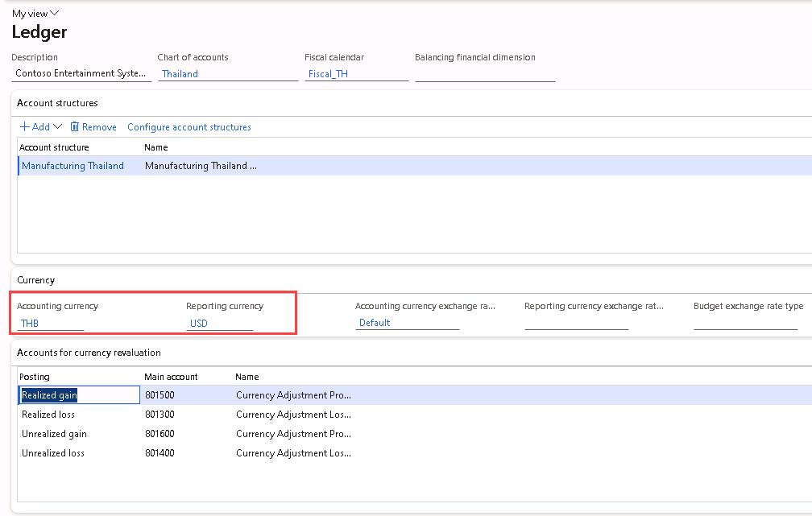812x516 pixels.
Task: Select the Unrealized loss posting row
Action: pyautogui.click(x=53, y=453)
